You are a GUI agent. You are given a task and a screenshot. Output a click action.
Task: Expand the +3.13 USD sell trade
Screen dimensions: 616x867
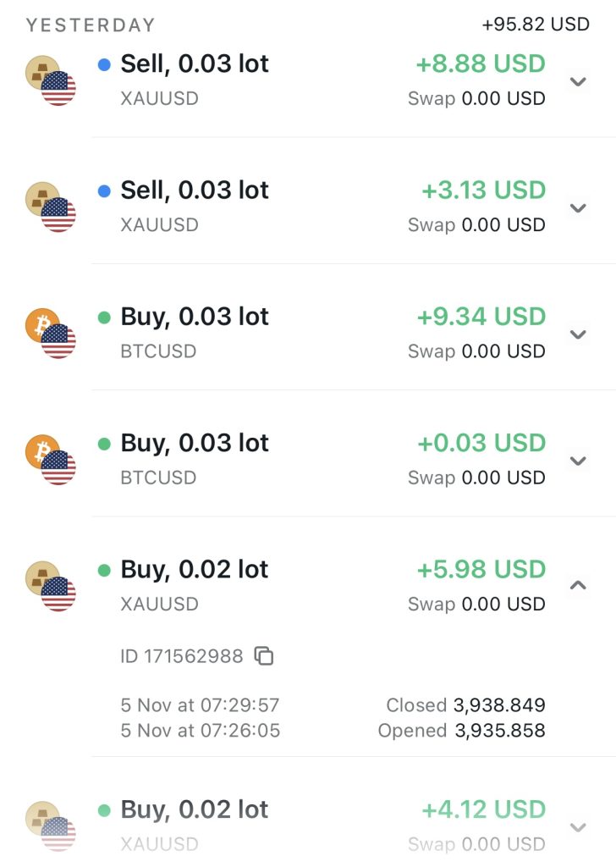[579, 208]
